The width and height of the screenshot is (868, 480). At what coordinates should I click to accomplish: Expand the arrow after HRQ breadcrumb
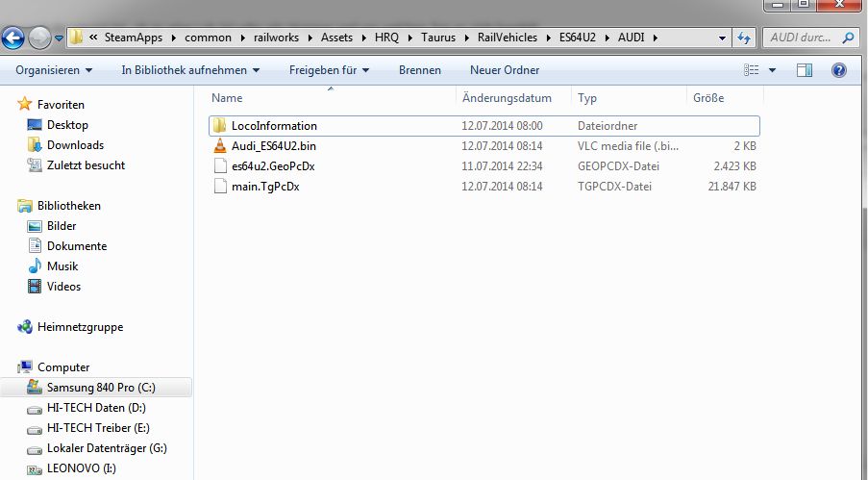pos(410,38)
